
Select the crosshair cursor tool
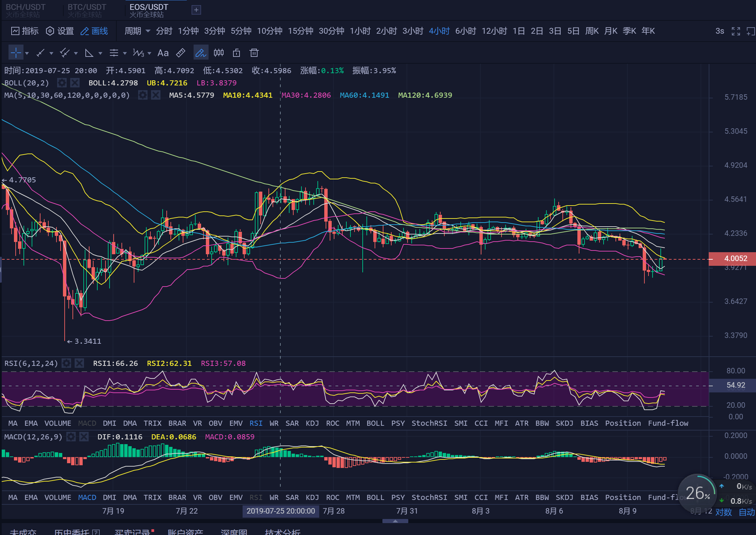(x=16, y=53)
